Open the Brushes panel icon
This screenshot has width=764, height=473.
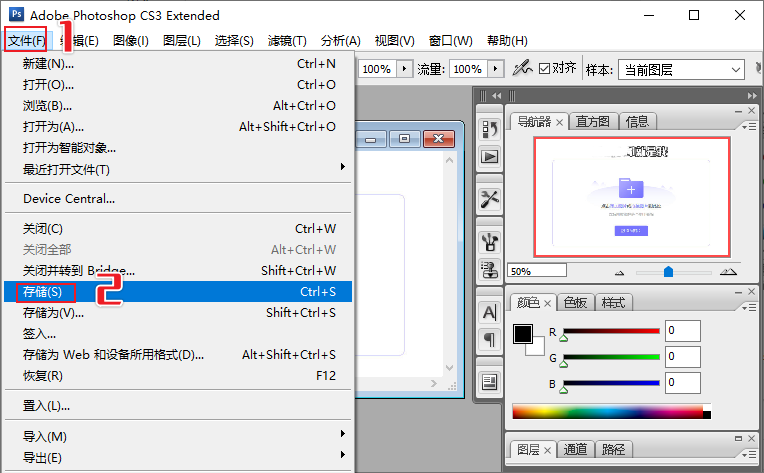(x=489, y=242)
